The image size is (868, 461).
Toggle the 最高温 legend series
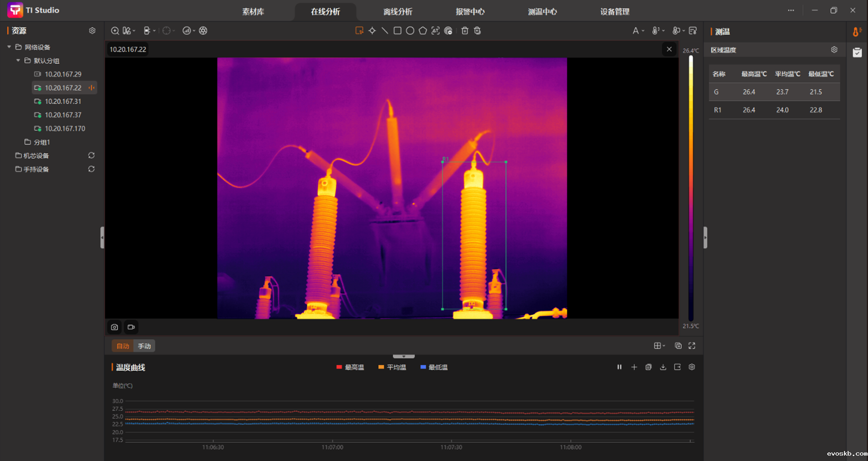pos(350,367)
